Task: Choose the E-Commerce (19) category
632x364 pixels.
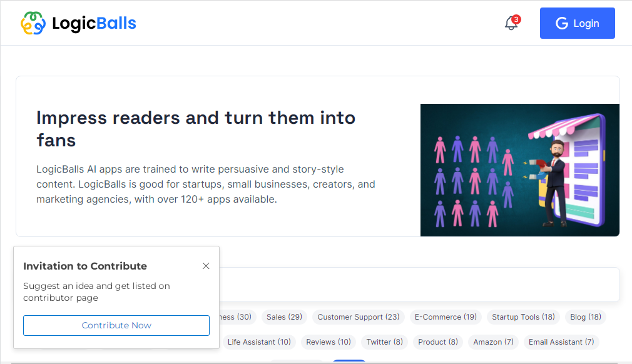Action: pyautogui.click(x=446, y=317)
